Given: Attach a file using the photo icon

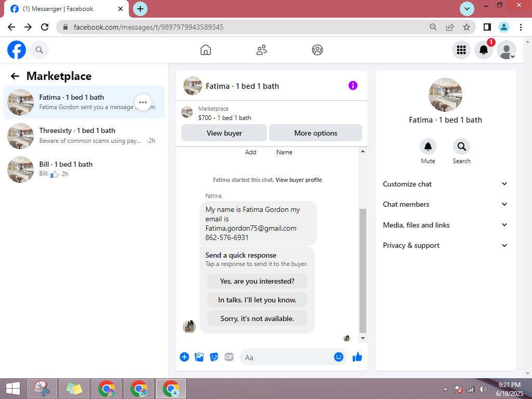Looking at the screenshot, I should (x=199, y=357).
